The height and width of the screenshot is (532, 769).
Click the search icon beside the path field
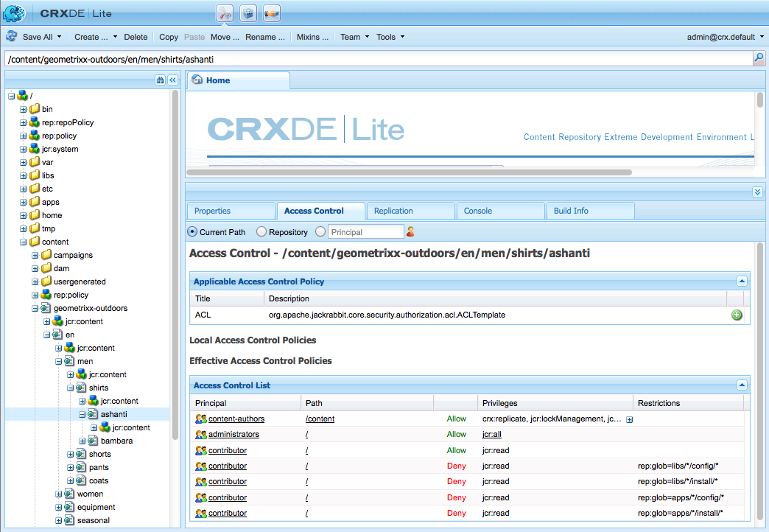point(759,58)
